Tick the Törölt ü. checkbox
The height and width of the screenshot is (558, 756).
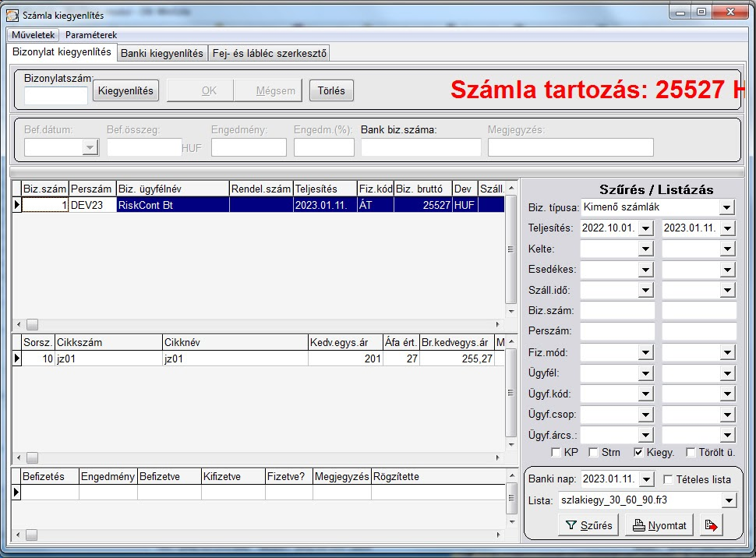tap(691, 452)
